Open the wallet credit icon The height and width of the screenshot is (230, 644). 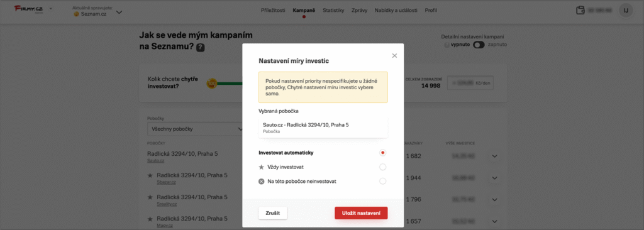580,10
